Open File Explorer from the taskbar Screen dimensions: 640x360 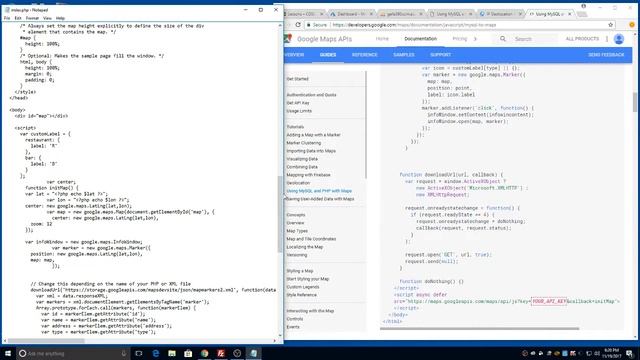(172, 353)
